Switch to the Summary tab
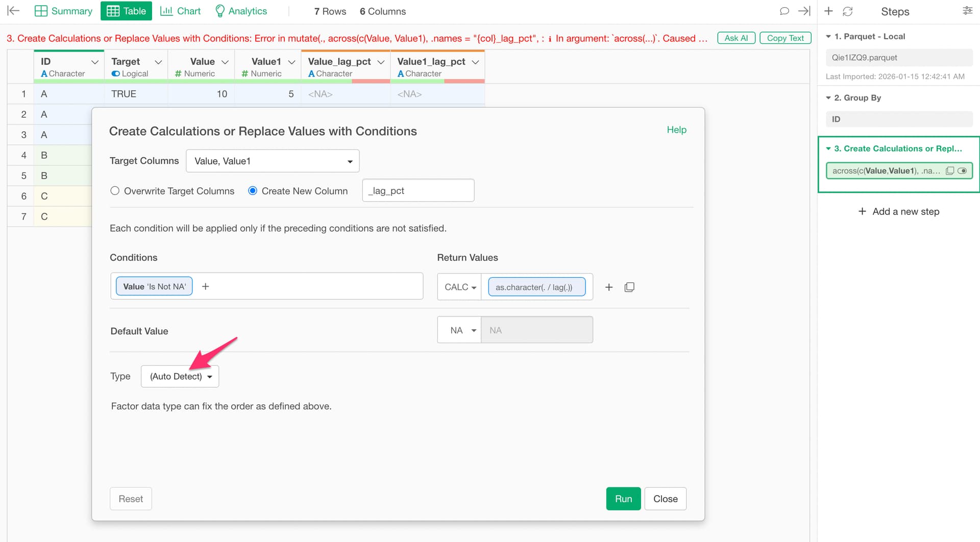The height and width of the screenshot is (542, 980). click(63, 11)
